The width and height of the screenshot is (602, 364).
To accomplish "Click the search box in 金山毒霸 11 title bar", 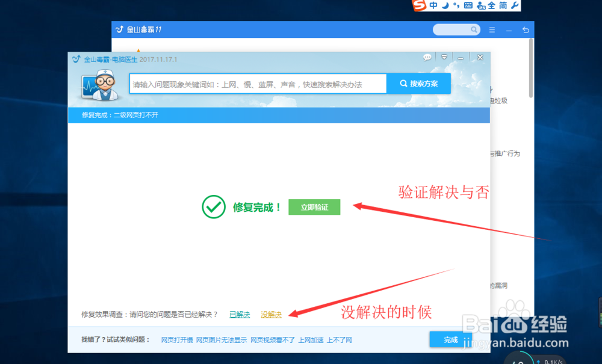I will 456,29.
